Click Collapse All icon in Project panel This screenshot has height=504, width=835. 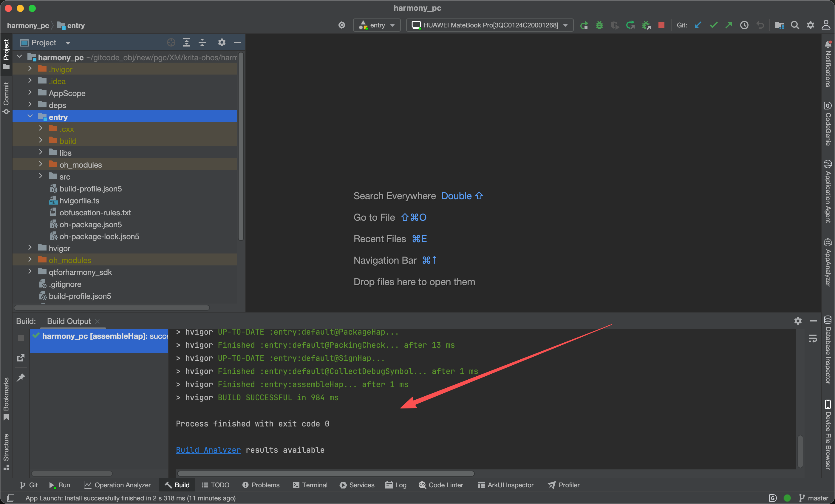click(202, 42)
